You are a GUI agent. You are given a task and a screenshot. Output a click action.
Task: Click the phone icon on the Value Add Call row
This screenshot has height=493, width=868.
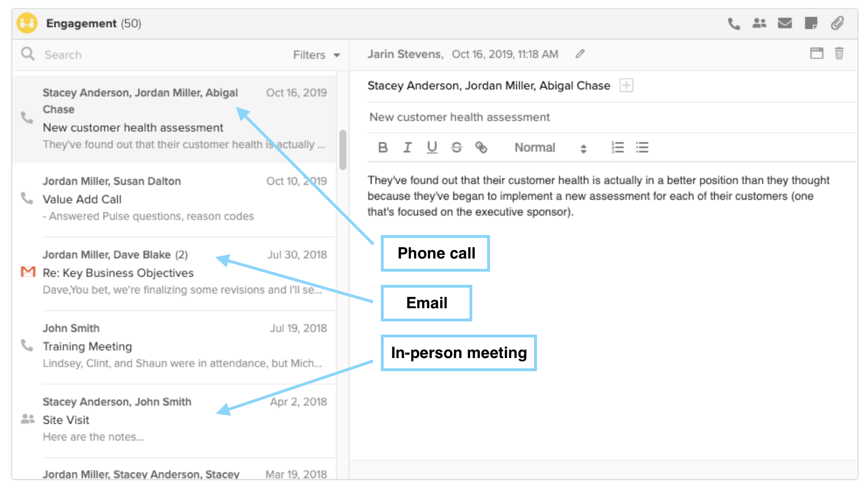[x=27, y=198]
